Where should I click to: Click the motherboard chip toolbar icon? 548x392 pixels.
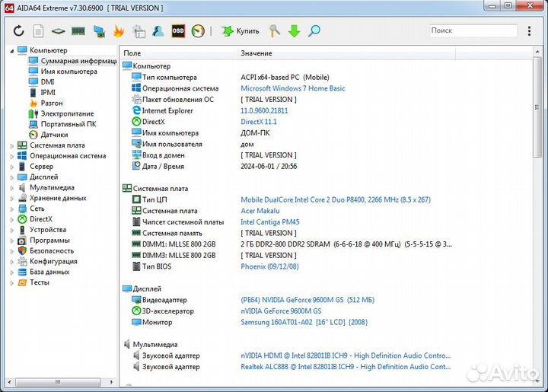coord(58,31)
